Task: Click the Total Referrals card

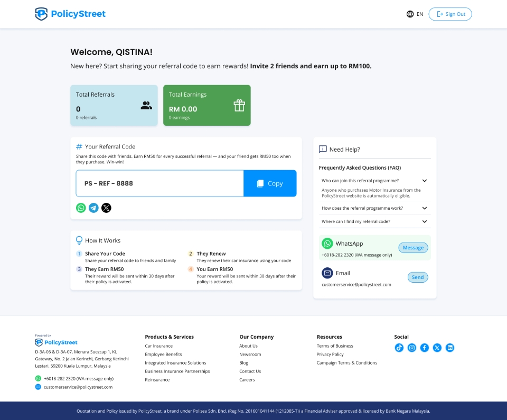Action: 114,105
